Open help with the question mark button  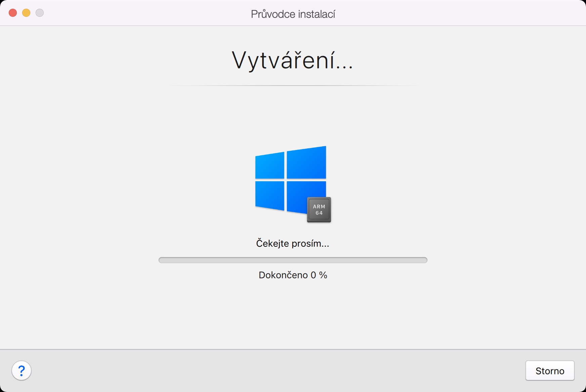pos(22,371)
